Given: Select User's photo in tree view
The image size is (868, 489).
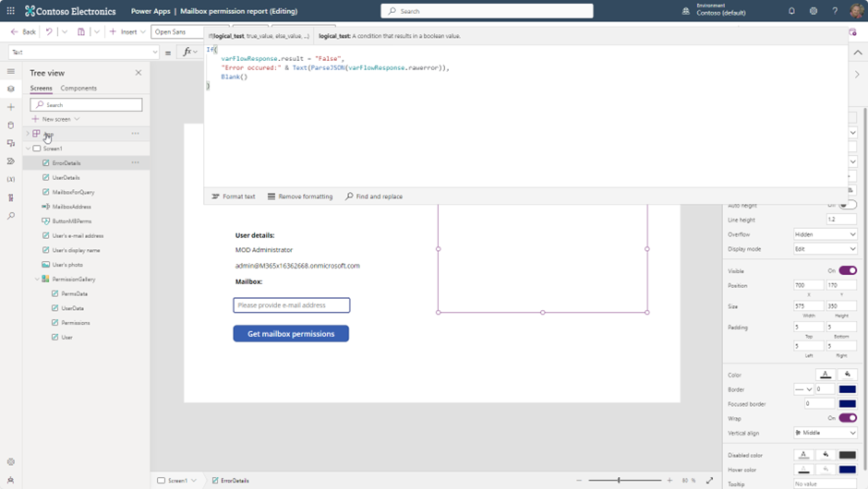Looking at the screenshot, I should click(67, 265).
